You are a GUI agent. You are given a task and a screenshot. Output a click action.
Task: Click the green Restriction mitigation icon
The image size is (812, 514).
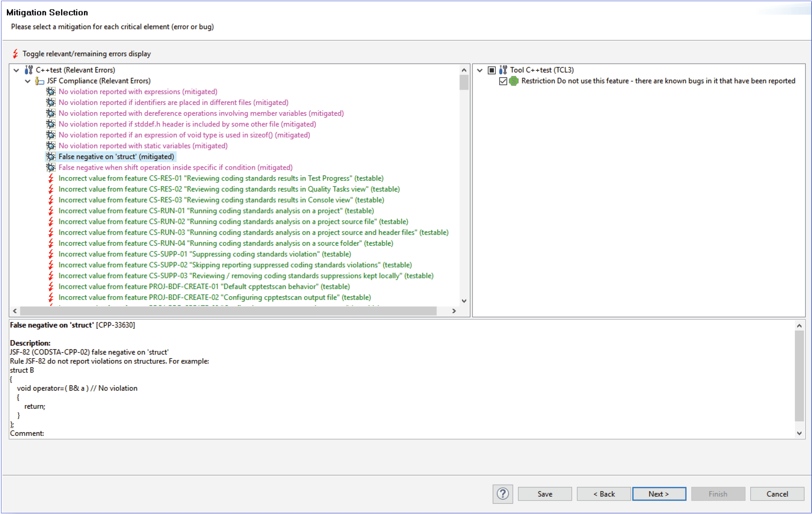pyautogui.click(x=514, y=81)
